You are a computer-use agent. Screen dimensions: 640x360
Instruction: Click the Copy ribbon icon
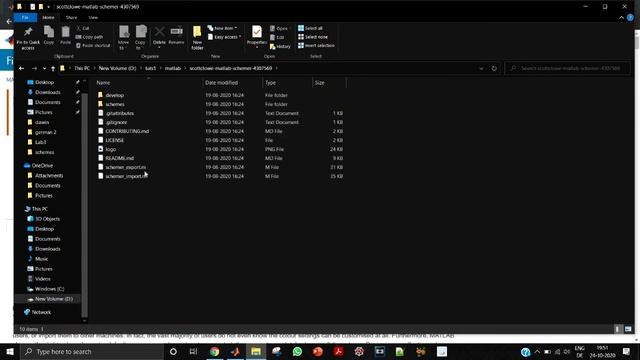[x=49, y=35]
